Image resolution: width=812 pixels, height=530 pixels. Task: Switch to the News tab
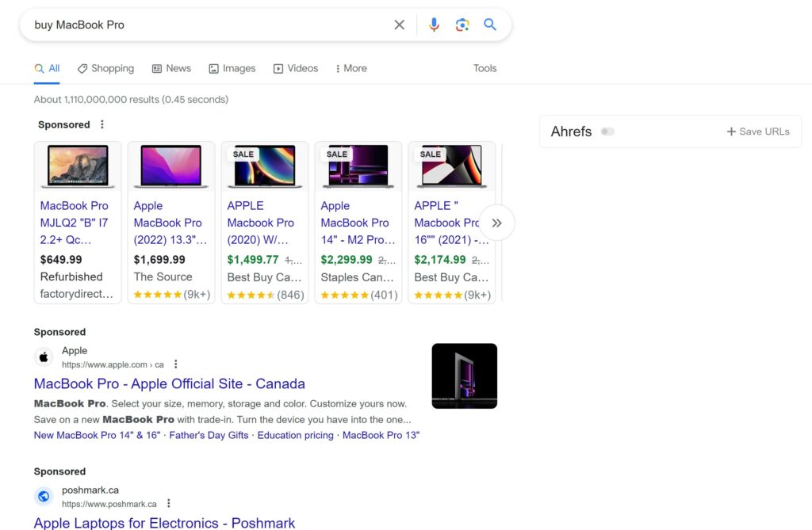click(171, 68)
